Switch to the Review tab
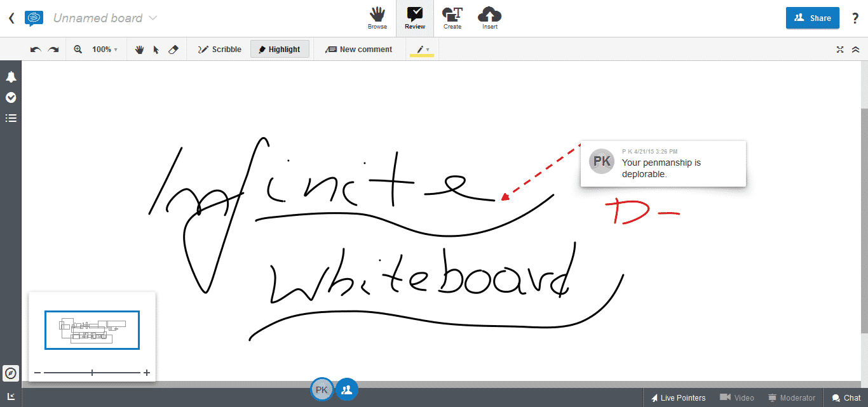Image resolution: width=868 pixels, height=407 pixels. pyautogui.click(x=415, y=18)
